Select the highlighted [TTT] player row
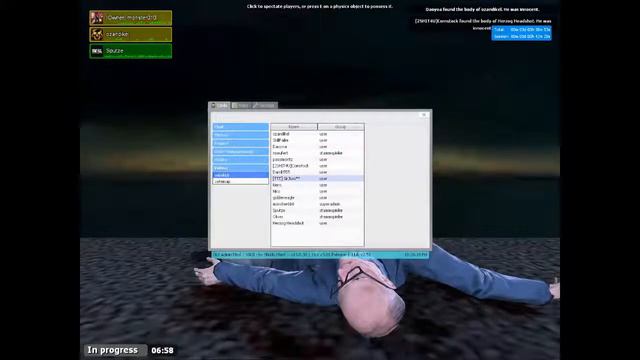640x360 pixels. (317, 178)
